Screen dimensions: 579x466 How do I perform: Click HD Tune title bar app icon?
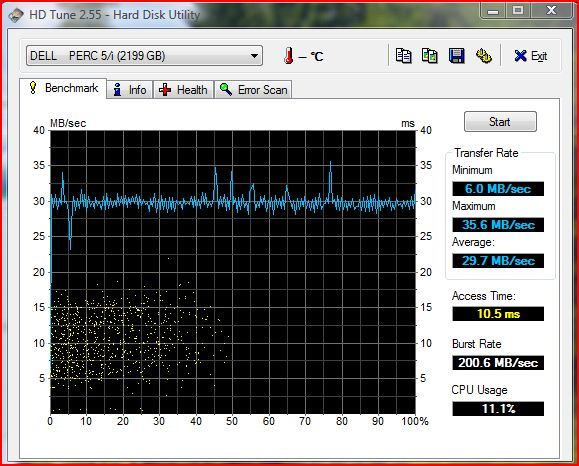tap(16, 15)
